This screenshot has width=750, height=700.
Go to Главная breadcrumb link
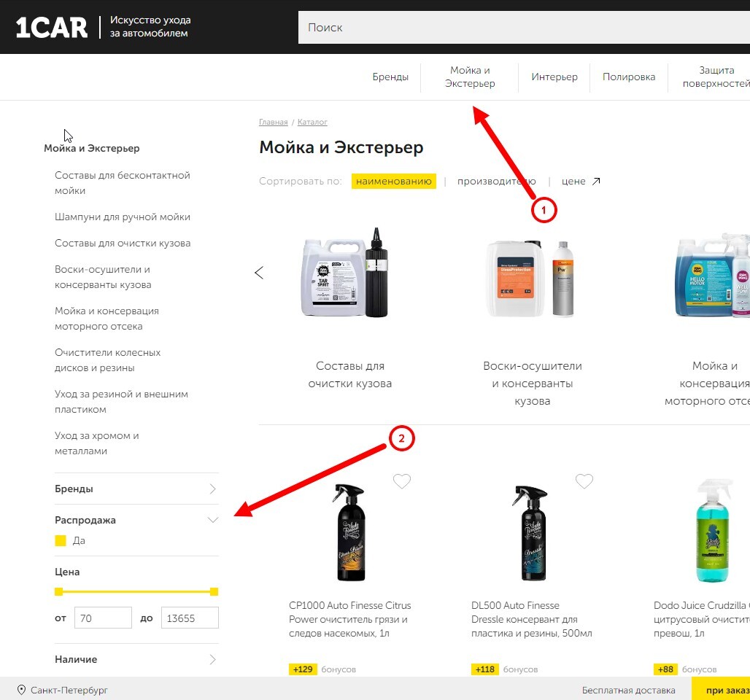click(x=273, y=122)
